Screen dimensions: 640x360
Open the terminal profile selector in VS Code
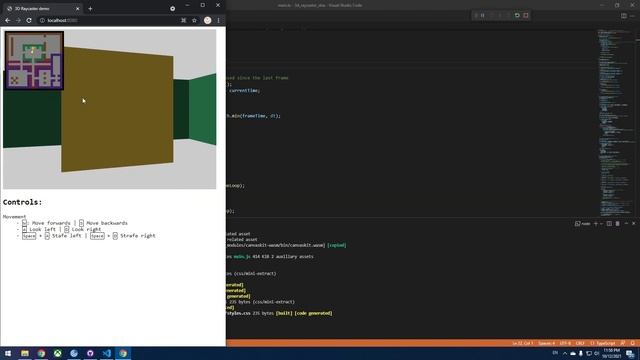pyautogui.click(x=583, y=224)
